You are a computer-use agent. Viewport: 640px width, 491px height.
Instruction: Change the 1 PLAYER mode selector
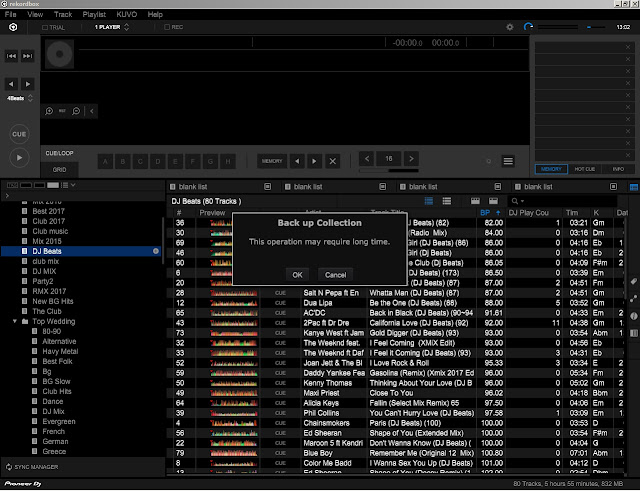(112, 27)
